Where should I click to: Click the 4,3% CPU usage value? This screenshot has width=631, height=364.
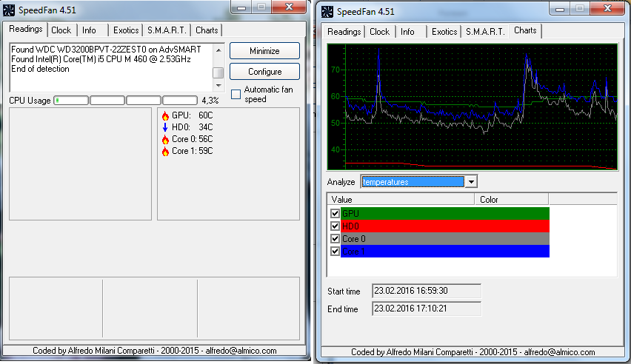(x=210, y=101)
